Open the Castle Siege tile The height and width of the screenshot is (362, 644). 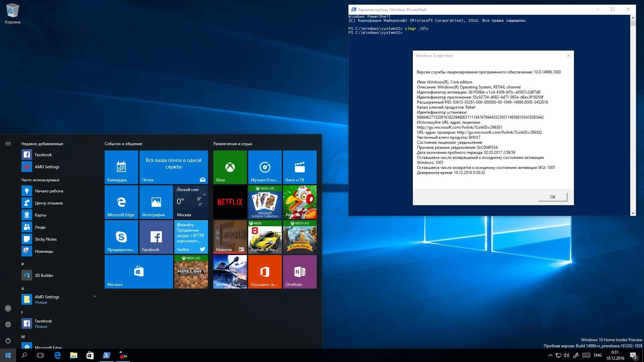[300, 237]
